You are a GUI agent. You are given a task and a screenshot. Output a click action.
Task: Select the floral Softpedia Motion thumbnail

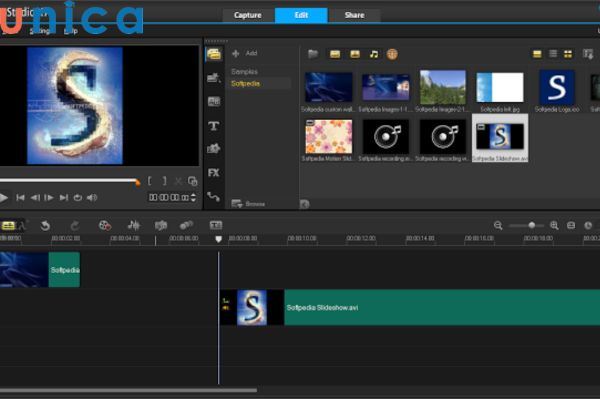329,137
